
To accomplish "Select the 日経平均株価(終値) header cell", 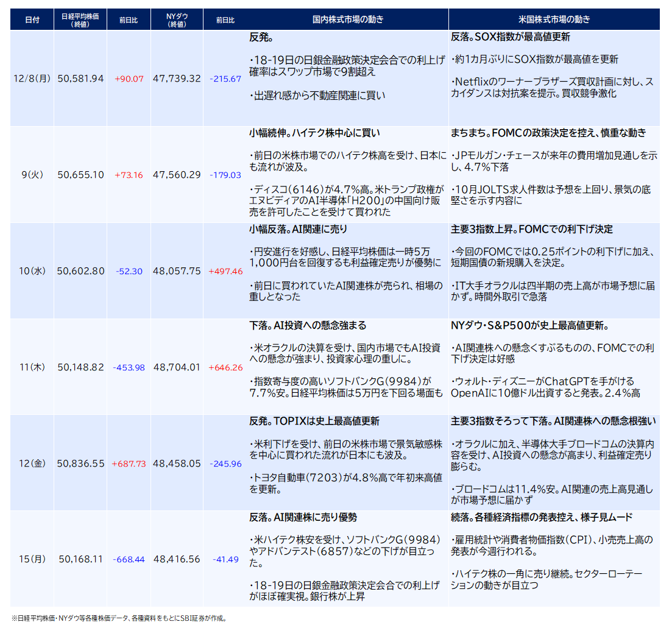I will [80, 19].
